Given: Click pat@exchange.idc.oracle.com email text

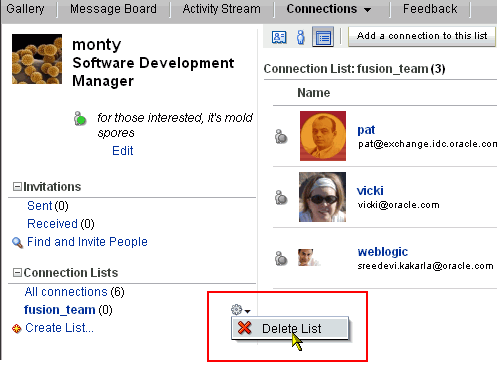Looking at the screenshot, I should click(427, 144).
